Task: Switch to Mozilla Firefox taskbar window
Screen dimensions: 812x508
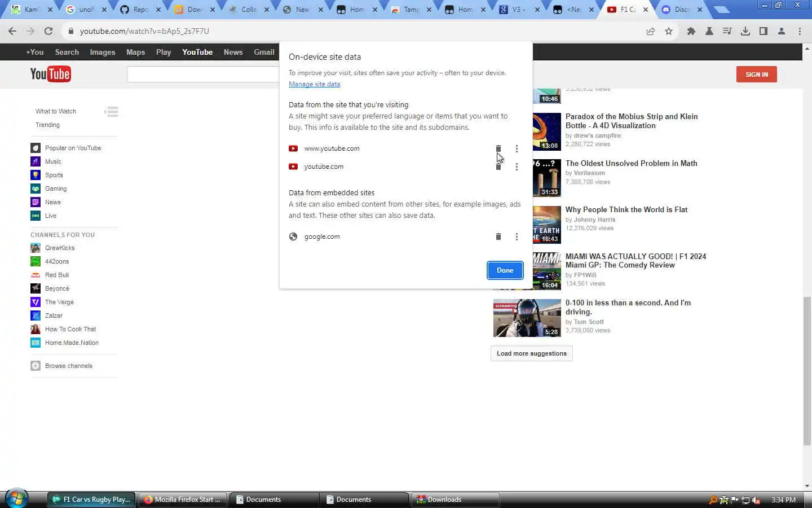Action: click(182, 500)
